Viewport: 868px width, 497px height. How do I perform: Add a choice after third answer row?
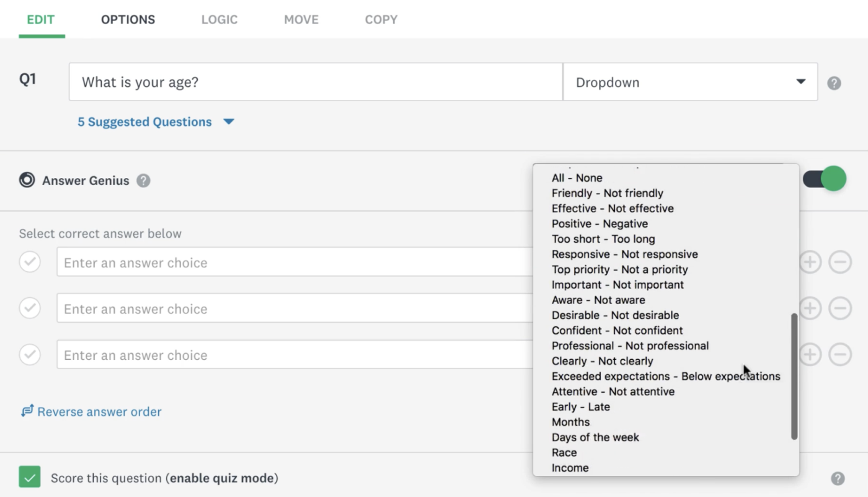click(810, 354)
